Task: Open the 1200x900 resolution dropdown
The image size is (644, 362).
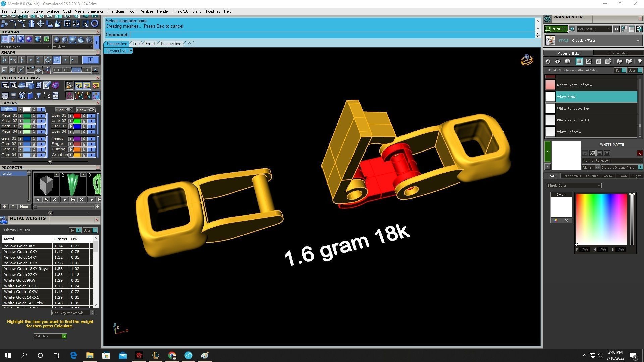Action: 594,29
